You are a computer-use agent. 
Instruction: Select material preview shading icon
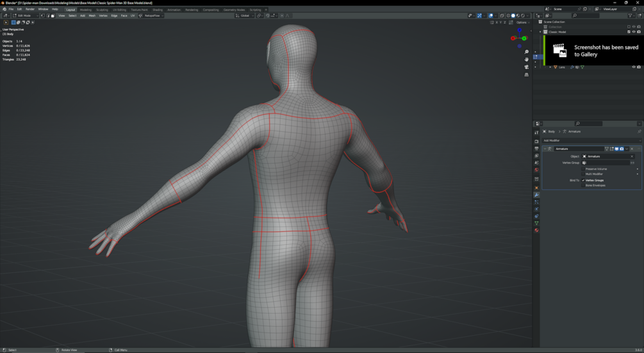coord(518,15)
